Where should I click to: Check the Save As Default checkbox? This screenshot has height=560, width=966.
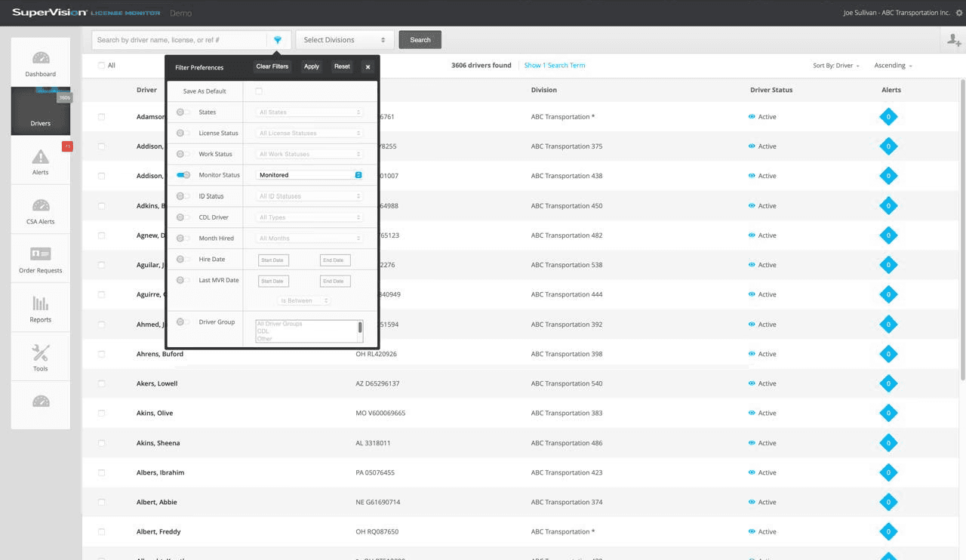(x=259, y=91)
